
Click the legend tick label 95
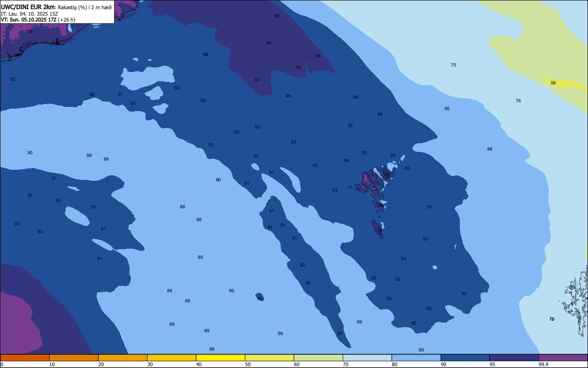pos(492,364)
